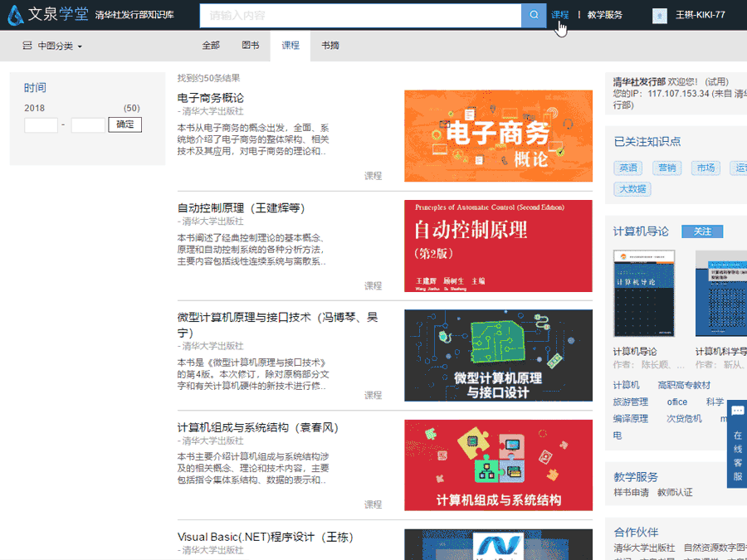
Task: Open the 微型计算机原理与接口设计 thumbnail
Action: (498, 355)
